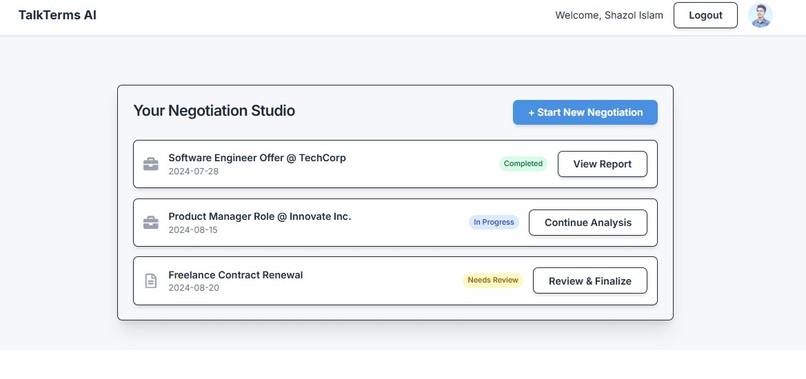Screen dimensions: 806x379
Task: View Report for the TechCorp offer
Action: click(x=602, y=164)
